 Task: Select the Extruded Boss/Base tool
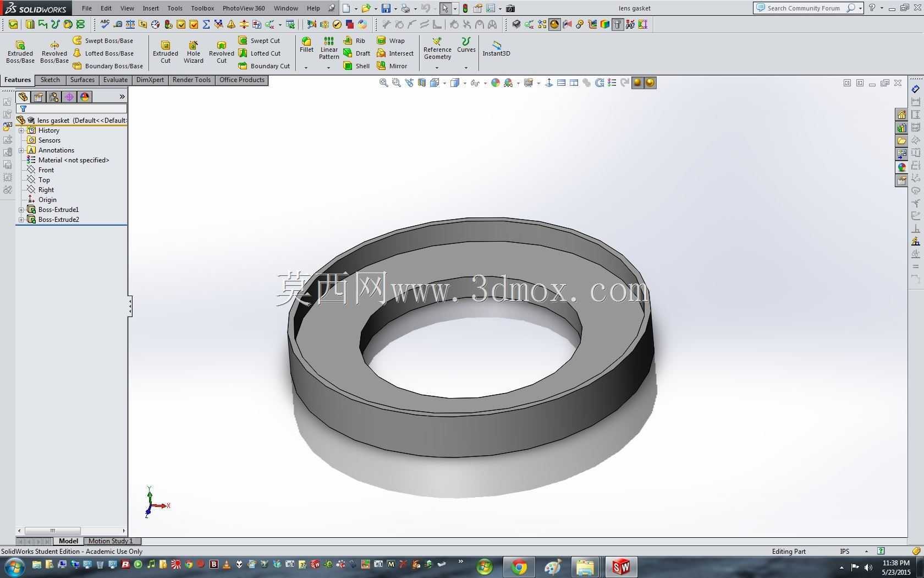20,52
